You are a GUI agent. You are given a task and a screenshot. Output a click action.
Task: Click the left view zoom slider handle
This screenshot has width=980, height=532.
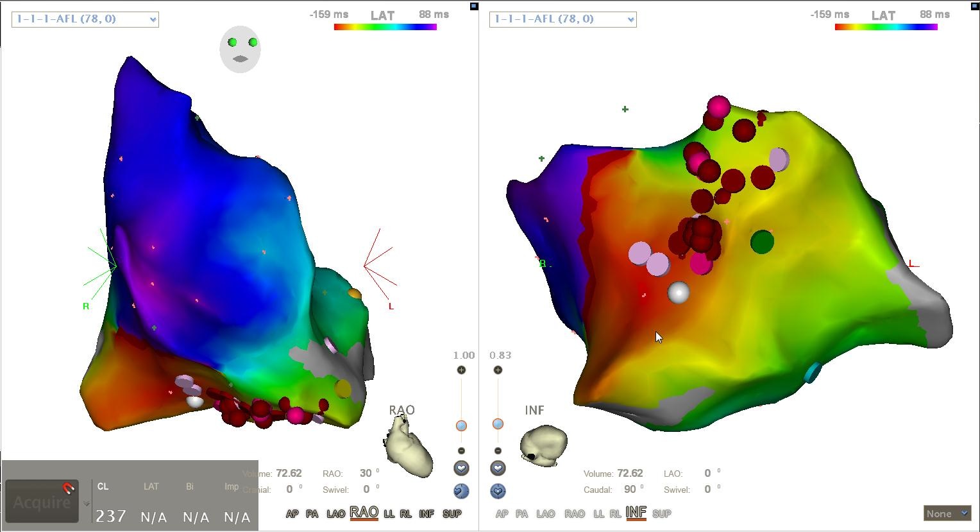[x=461, y=426]
